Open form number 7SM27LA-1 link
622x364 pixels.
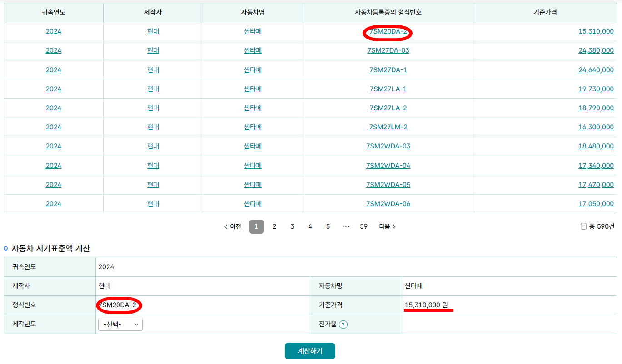[x=388, y=89]
